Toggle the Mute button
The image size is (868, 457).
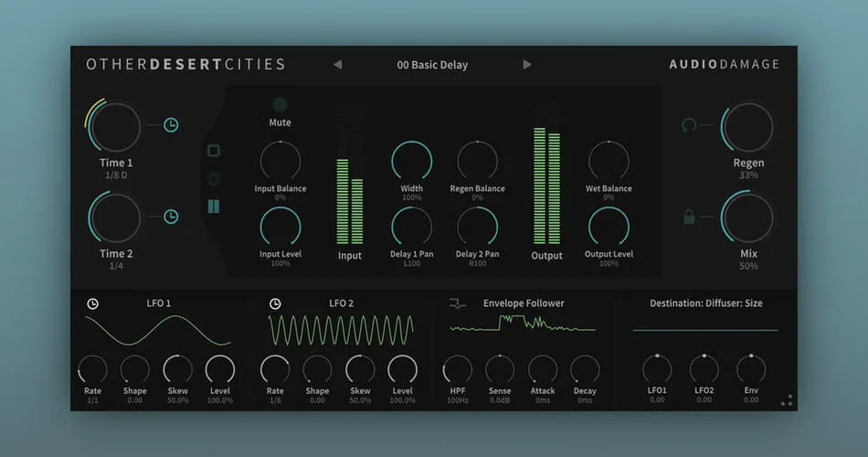click(281, 104)
